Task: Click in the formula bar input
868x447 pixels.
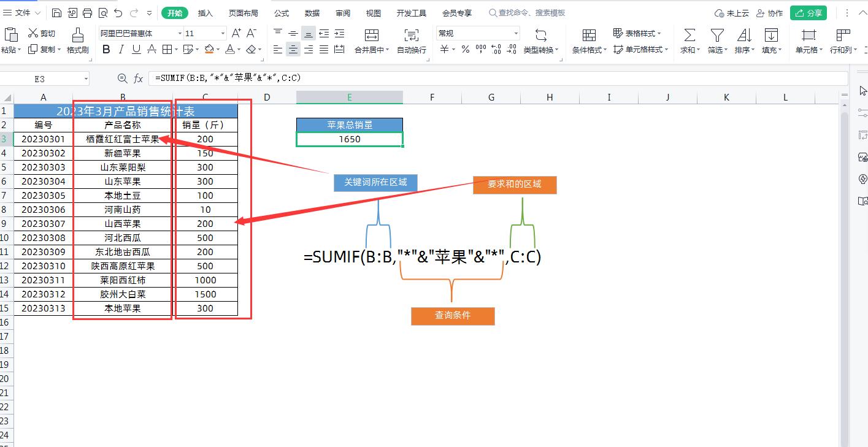Action: [491, 78]
